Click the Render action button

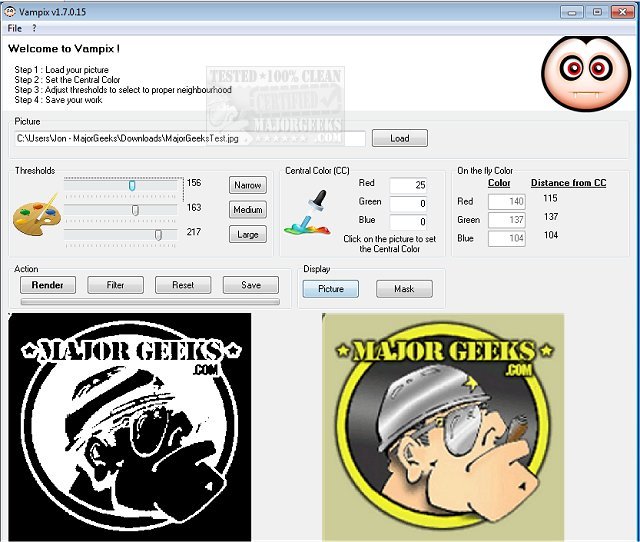point(48,285)
